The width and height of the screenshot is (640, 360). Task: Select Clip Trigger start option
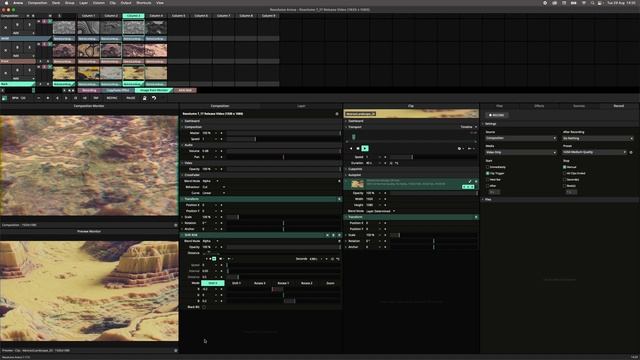point(487,173)
